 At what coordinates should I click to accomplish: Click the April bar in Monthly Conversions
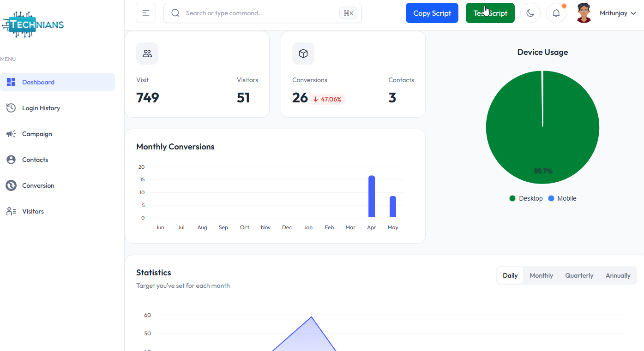[x=372, y=196]
